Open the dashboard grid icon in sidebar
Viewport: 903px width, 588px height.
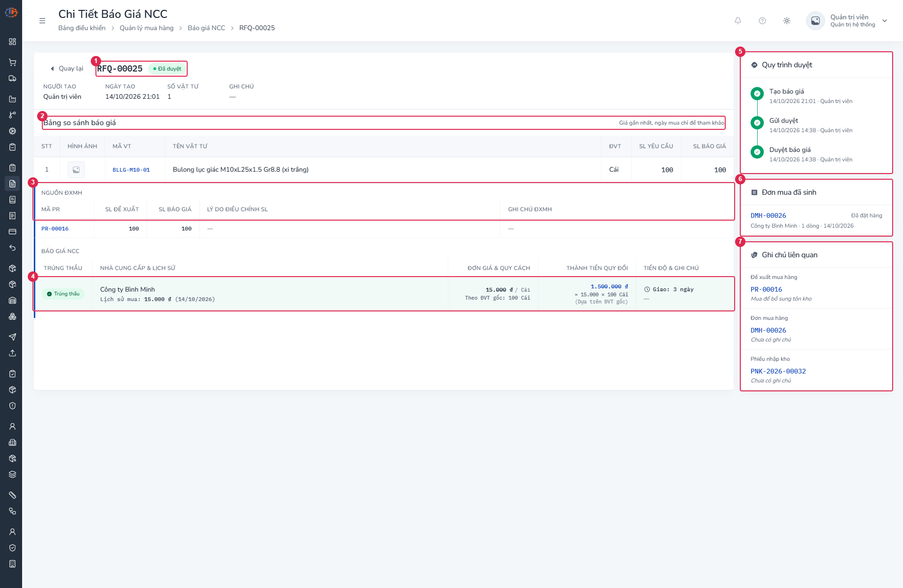click(13, 42)
